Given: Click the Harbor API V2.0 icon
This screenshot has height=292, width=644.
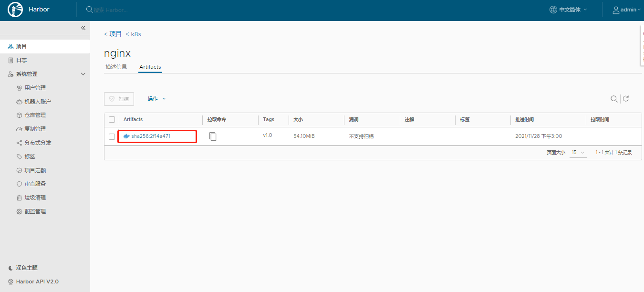Looking at the screenshot, I should (x=11, y=282).
